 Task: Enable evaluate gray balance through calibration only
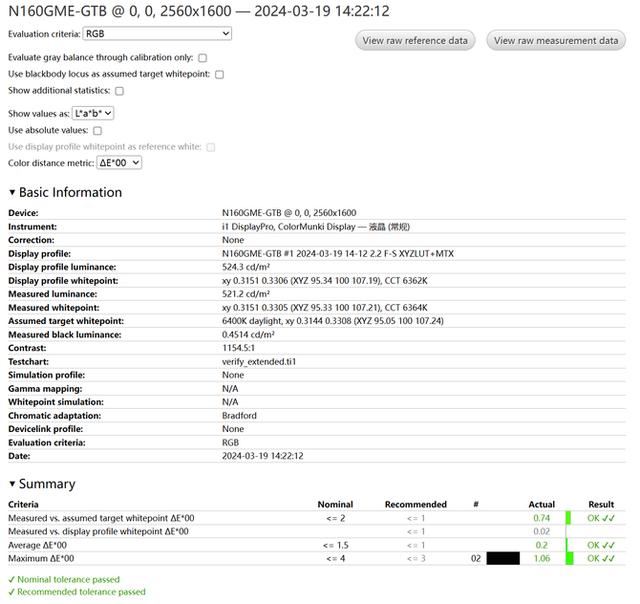point(203,58)
